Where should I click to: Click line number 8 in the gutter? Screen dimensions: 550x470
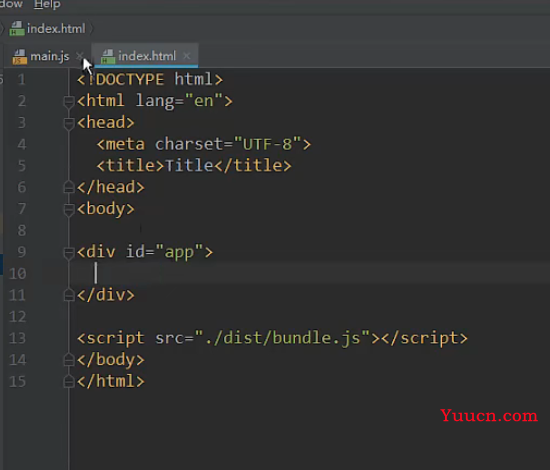[21, 230]
